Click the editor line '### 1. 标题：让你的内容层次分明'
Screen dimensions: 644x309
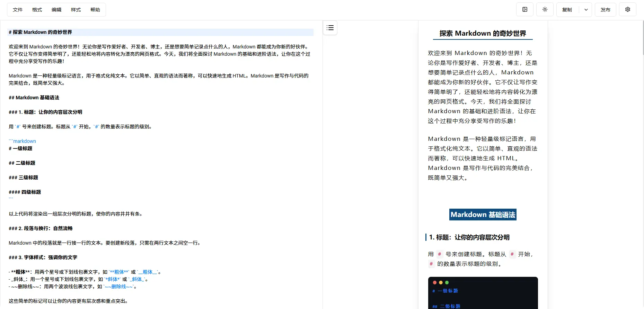pyautogui.click(x=45, y=112)
